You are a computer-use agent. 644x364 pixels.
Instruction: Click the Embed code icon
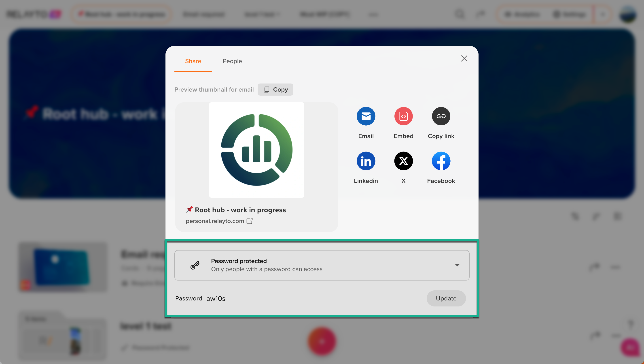point(403,116)
